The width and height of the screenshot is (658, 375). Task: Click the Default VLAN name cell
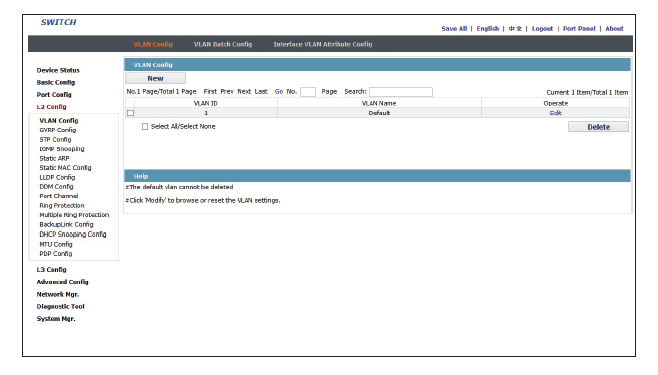tap(379, 113)
